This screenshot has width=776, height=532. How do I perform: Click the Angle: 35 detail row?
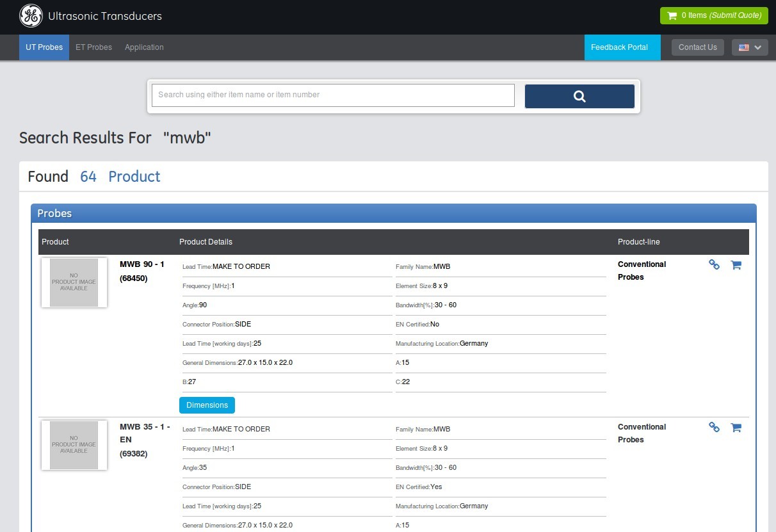coord(287,468)
